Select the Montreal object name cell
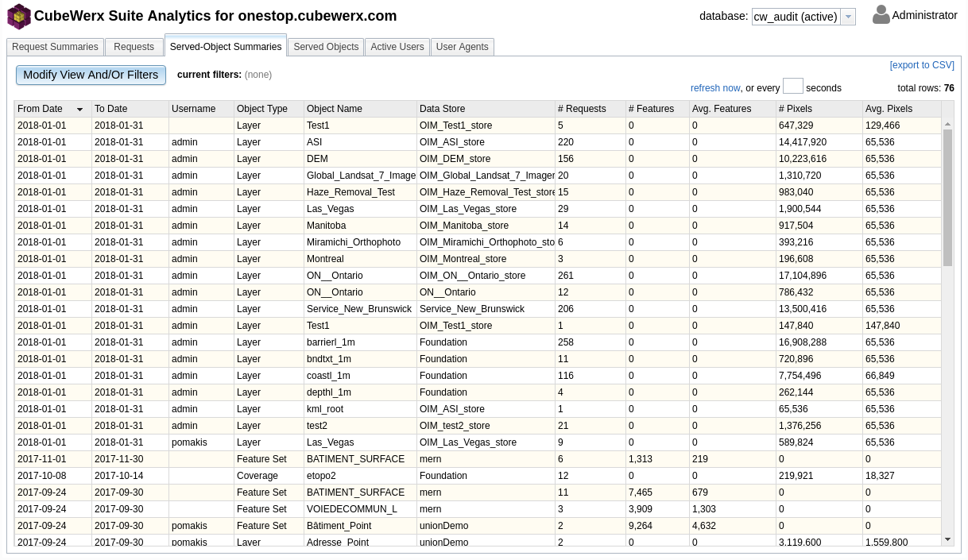 point(360,259)
